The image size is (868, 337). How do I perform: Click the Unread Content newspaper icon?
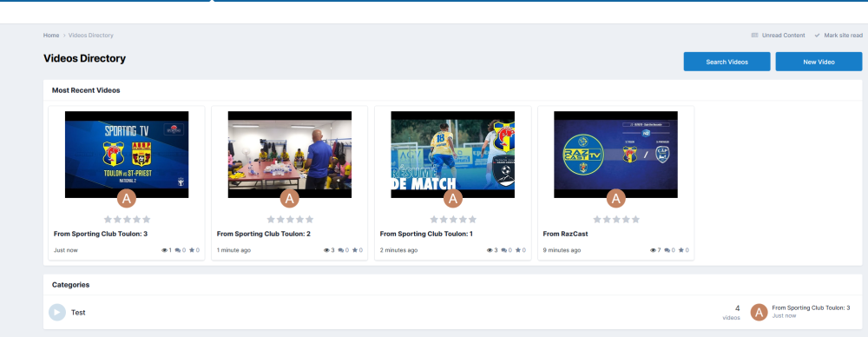754,35
